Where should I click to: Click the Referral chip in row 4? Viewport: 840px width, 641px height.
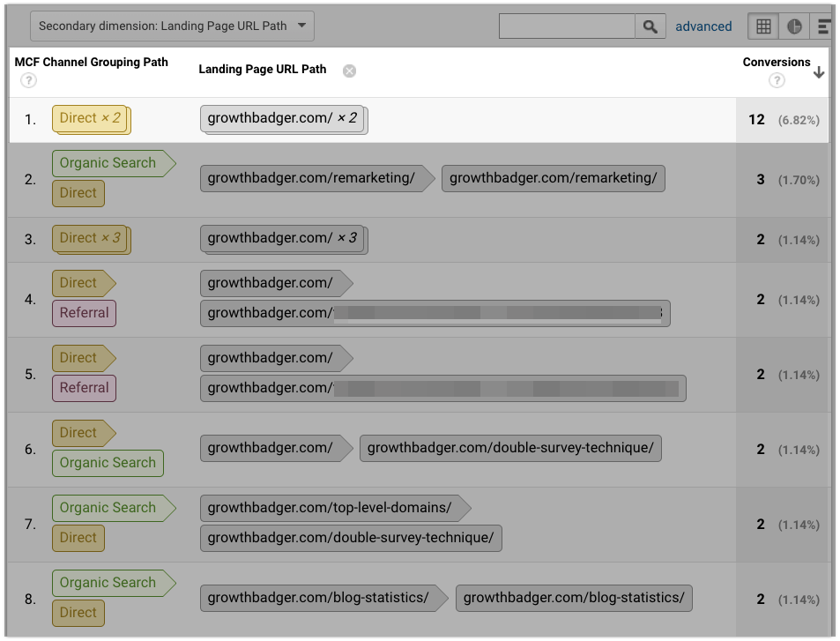coord(84,313)
